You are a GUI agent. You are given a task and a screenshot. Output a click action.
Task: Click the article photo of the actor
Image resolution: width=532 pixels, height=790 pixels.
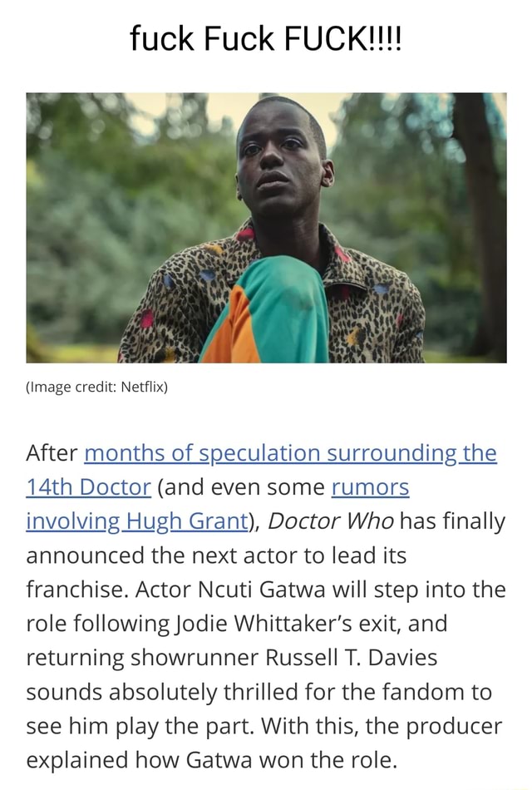(266, 228)
